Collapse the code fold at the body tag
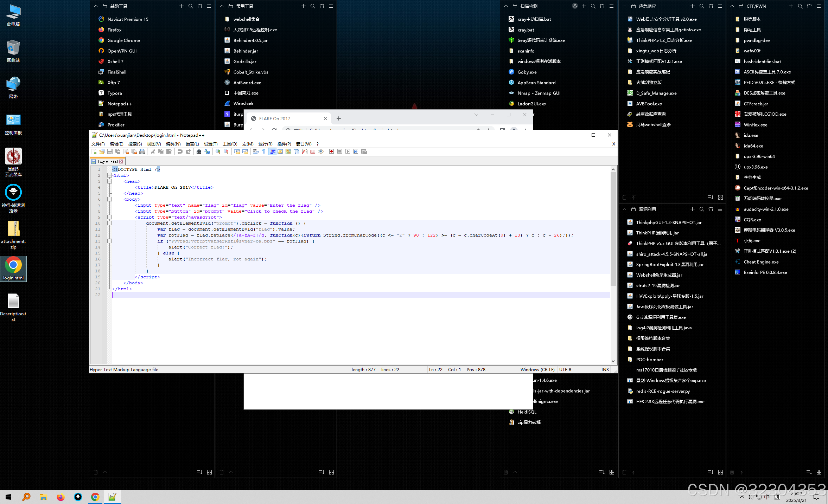 (x=109, y=199)
